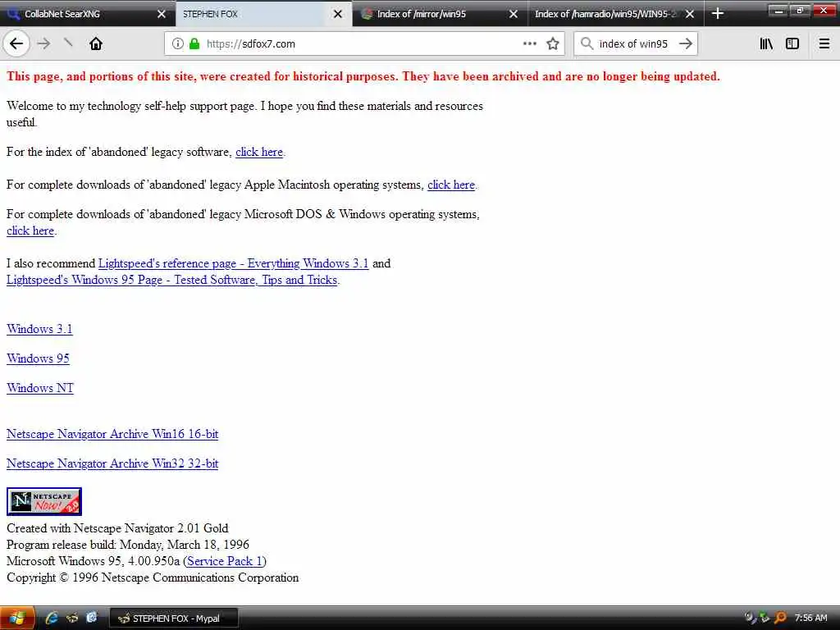The height and width of the screenshot is (630, 840).
Task: Click the 'Copyright © 1996 Netscape Communications Corporation' line
Action: [153, 578]
